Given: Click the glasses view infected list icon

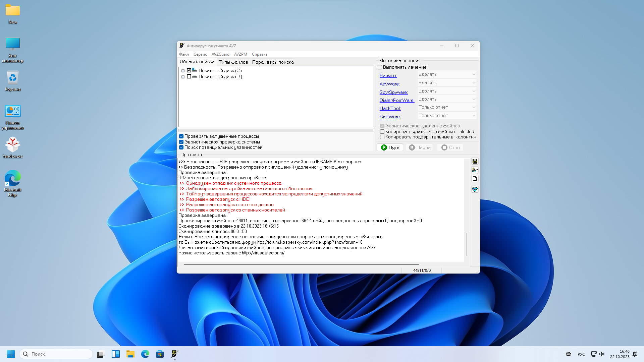Looking at the screenshot, I should point(475,170).
